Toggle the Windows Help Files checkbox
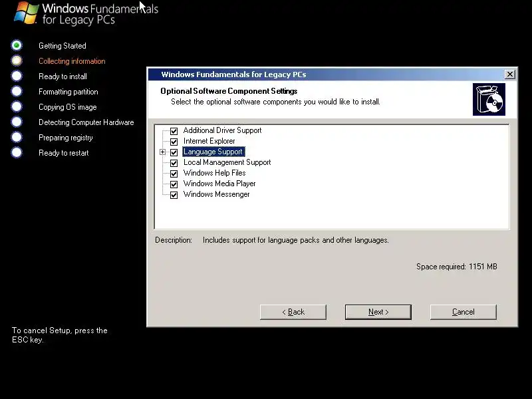Image resolution: width=532 pixels, height=399 pixels. click(x=174, y=174)
